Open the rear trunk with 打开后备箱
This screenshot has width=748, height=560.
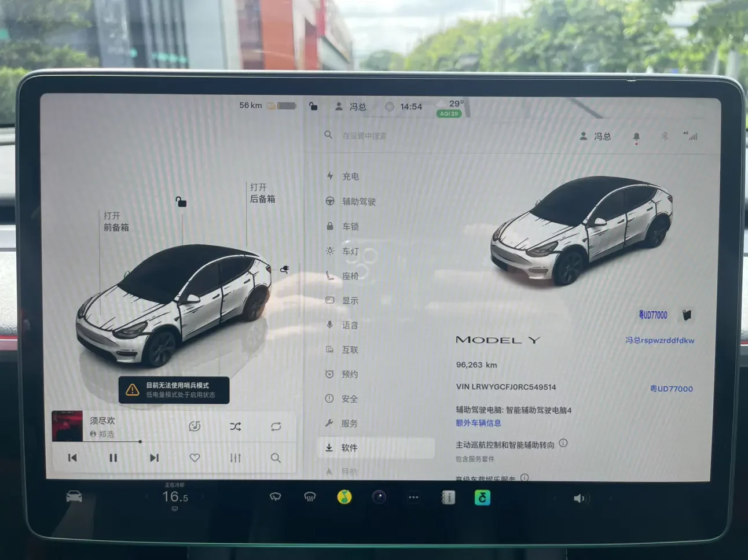[263, 193]
